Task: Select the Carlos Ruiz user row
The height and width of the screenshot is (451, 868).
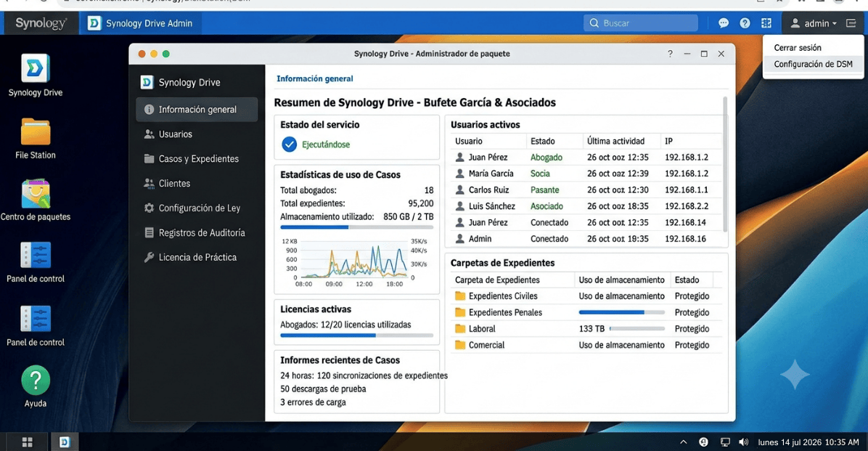Action: coord(586,190)
